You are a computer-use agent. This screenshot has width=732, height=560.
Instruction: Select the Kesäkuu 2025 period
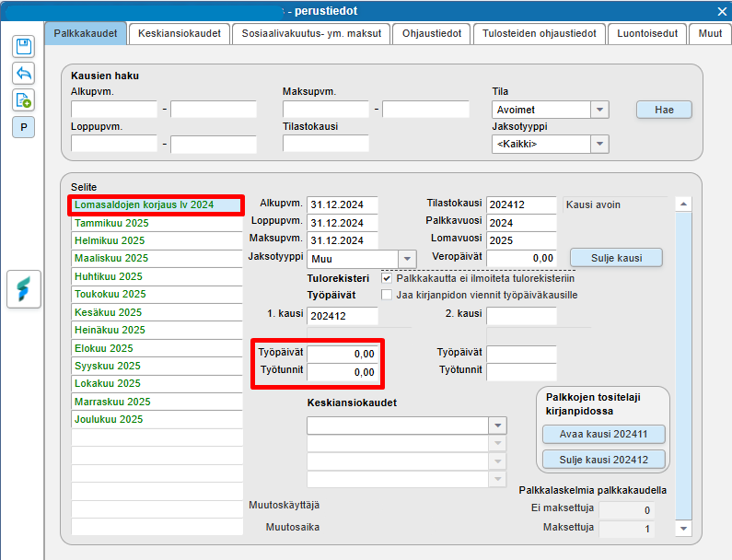pyautogui.click(x=157, y=312)
